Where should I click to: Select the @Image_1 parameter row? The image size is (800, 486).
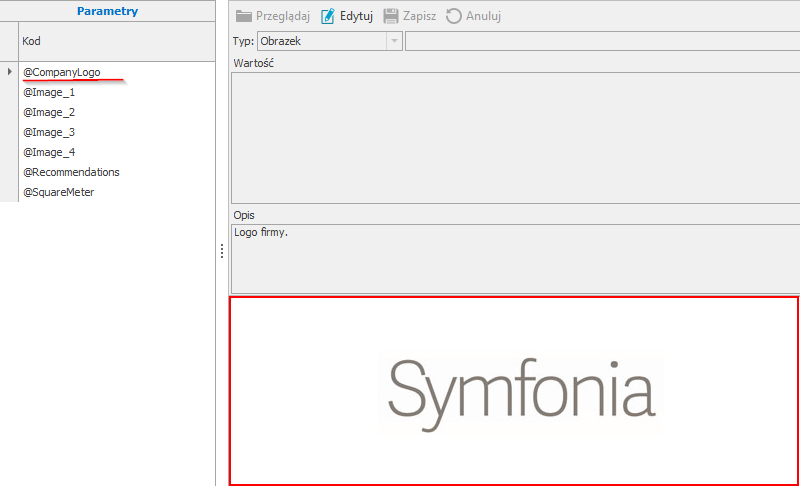tap(116, 92)
